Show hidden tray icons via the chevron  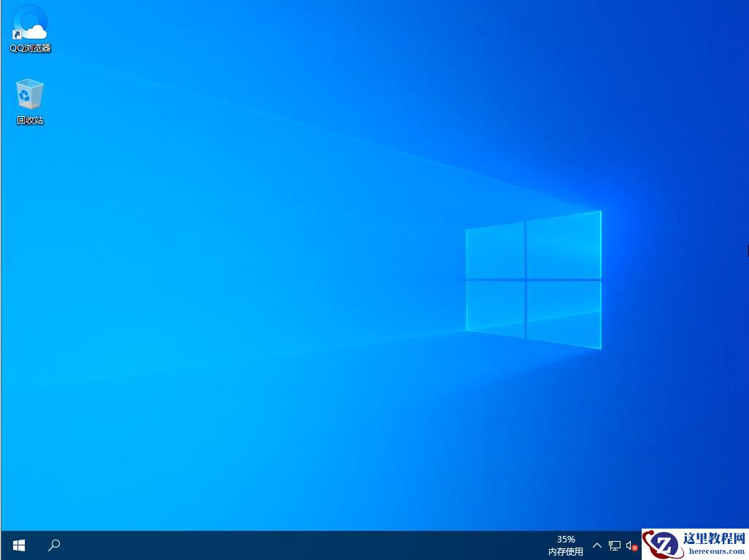click(x=596, y=545)
